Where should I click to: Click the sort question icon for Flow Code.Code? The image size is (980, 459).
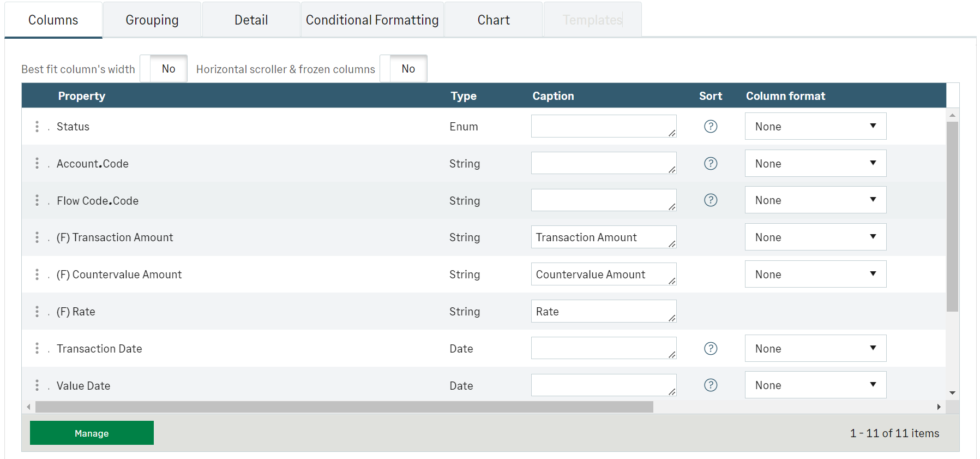711,200
